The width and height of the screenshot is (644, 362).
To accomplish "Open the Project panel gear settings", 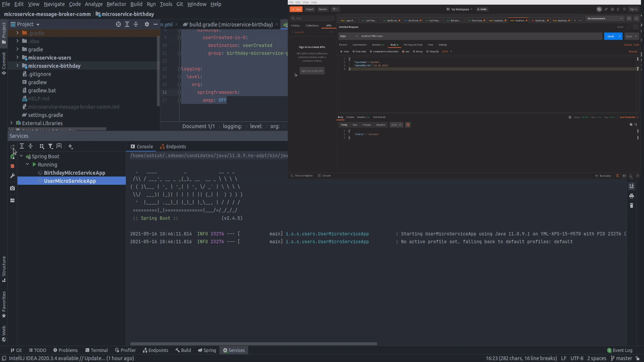I will 147,25.
